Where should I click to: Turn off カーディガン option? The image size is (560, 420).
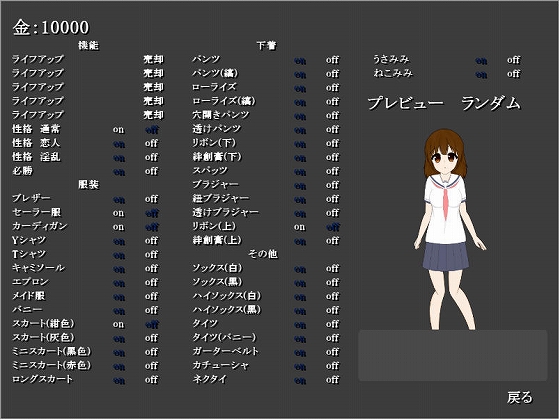coord(152,227)
